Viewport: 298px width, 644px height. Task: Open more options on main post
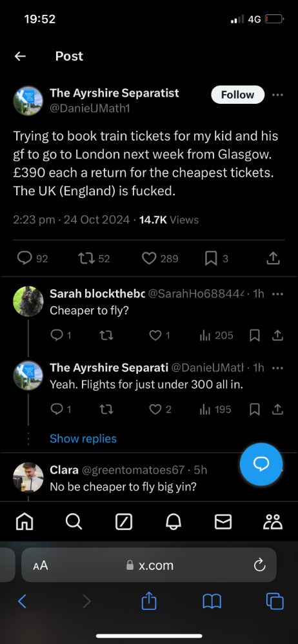point(278,95)
